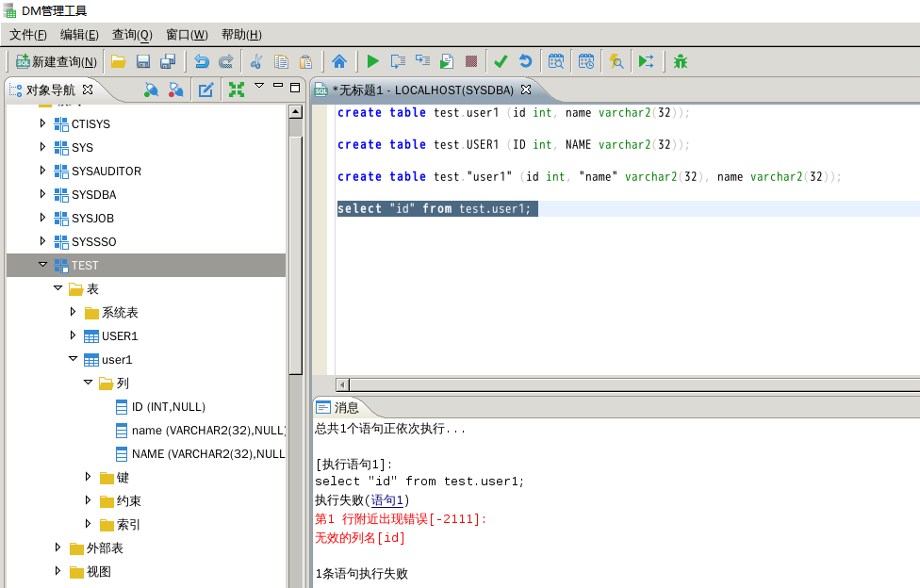Collapse the user1 table node

pos(73,359)
